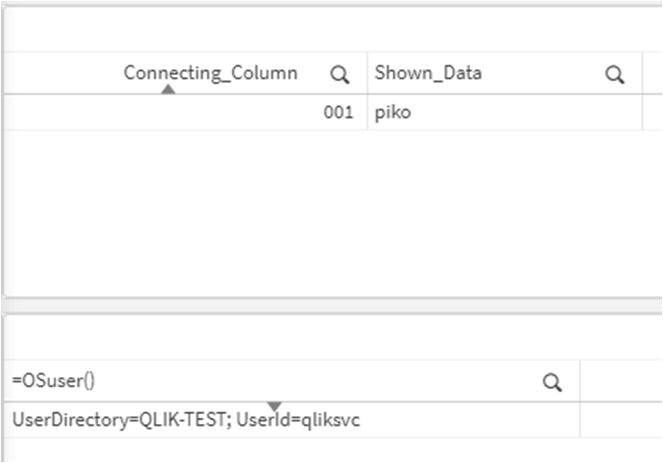Toggle ascending sort arrow under Connecting_Column
Image resolution: width=663 pixels, height=463 pixels.
[168, 89]
